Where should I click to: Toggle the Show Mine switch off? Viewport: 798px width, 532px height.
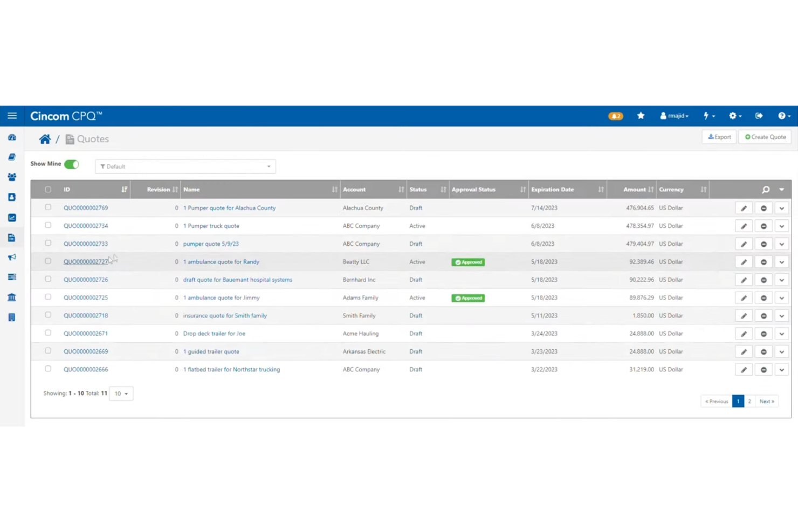(72, 164)
